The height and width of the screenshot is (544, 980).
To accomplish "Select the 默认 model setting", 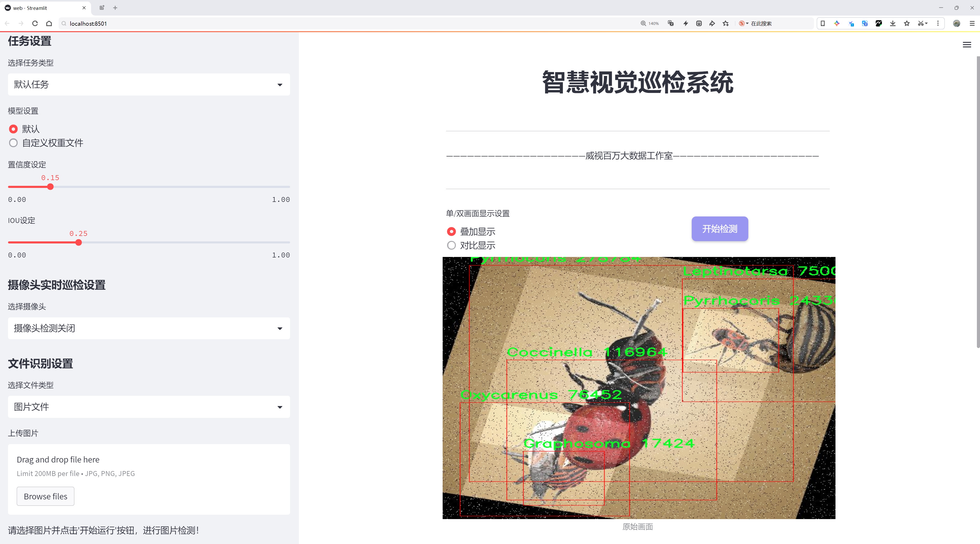I will (x=13, y=129).
